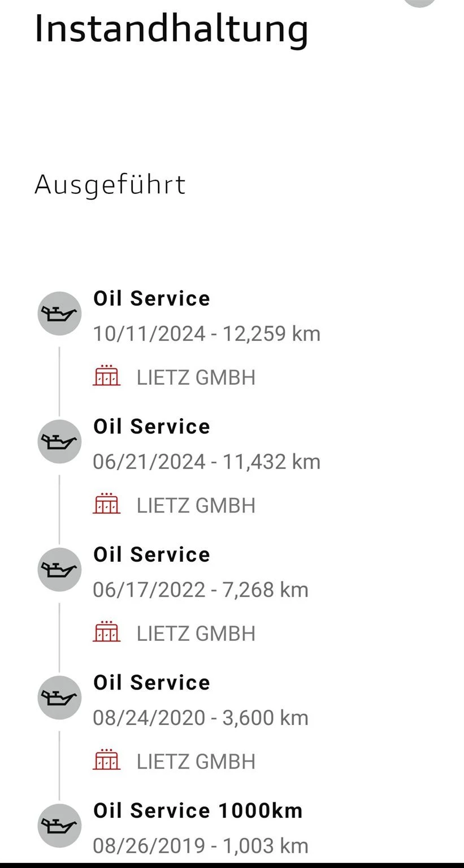Image resolution: width=464 pixels, height=868 pixels.
Task: Tap the oil can icon for 06/21/2024 service
Action: [x=59, y=441]
